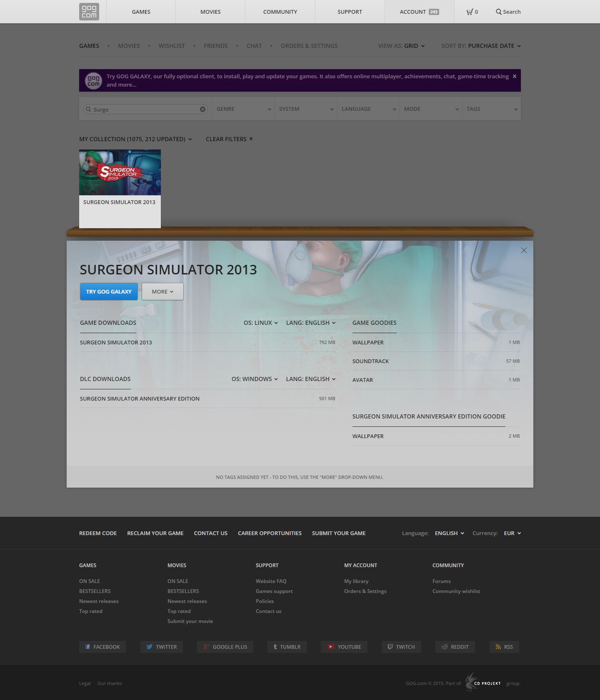Switch to the Wishlist tab
600x700 pixels.
[172, 46]
